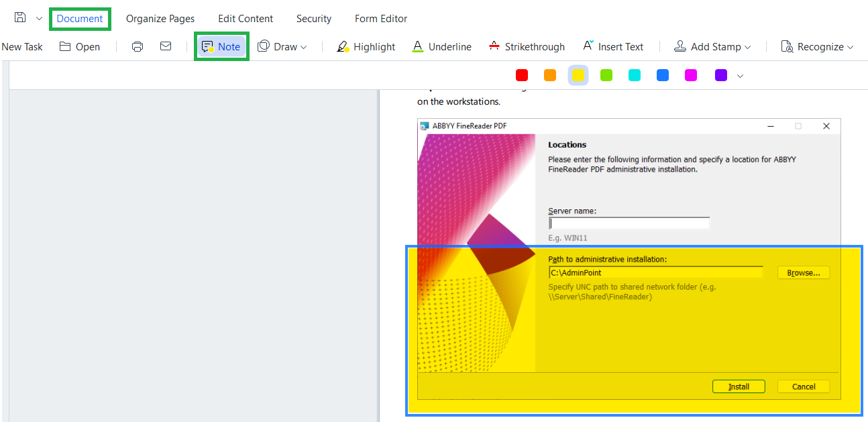Viewport: 868px width, 422px height.
Task: Open the Edit Content tab
Action: click(x=246, y=18)
